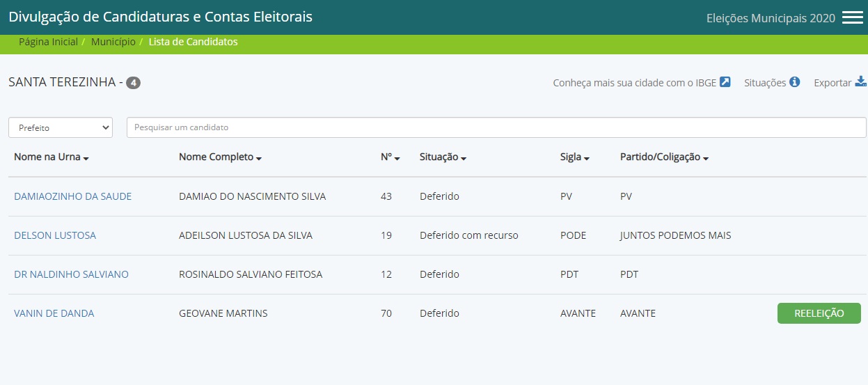The image size is (868, 385).
Task: Sort by Nome na Urna column
Action: [x=52, y=157]
